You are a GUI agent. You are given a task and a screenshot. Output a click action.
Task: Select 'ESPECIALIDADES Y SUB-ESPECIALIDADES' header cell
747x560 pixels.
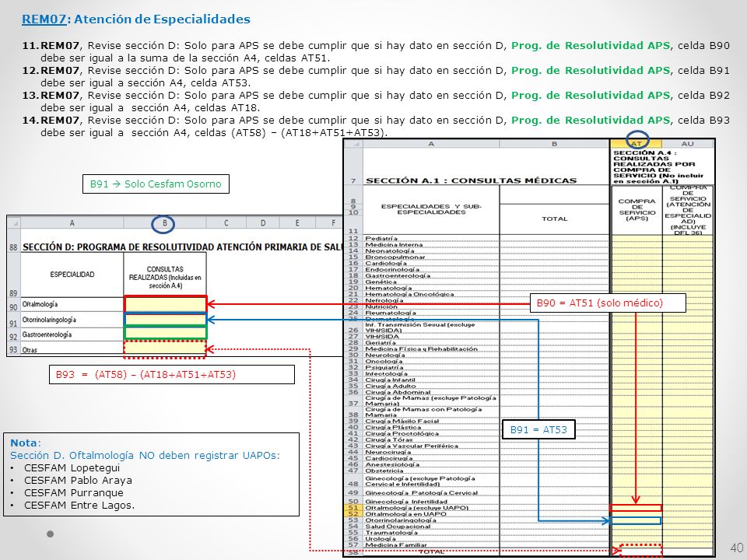click(x=431, y=209)
